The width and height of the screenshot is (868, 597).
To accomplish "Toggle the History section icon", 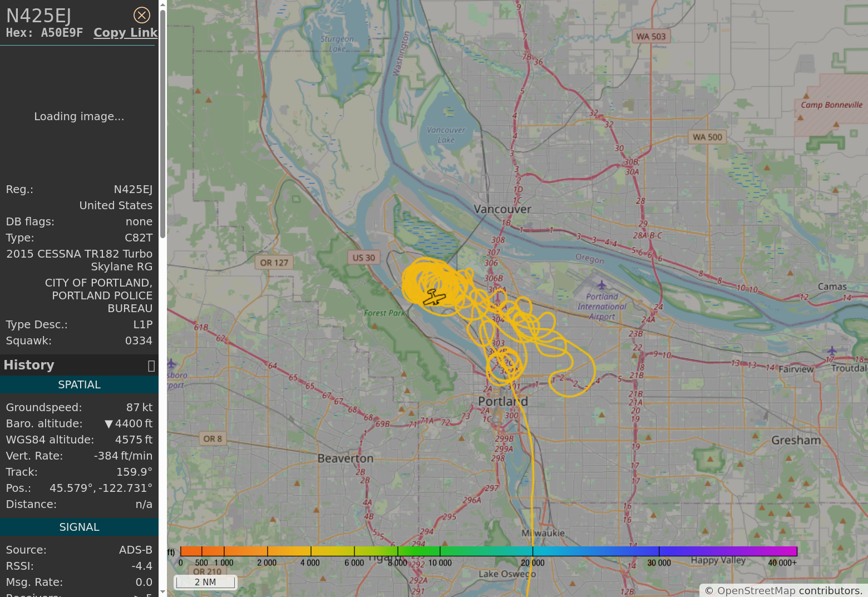I will [151, 366].
